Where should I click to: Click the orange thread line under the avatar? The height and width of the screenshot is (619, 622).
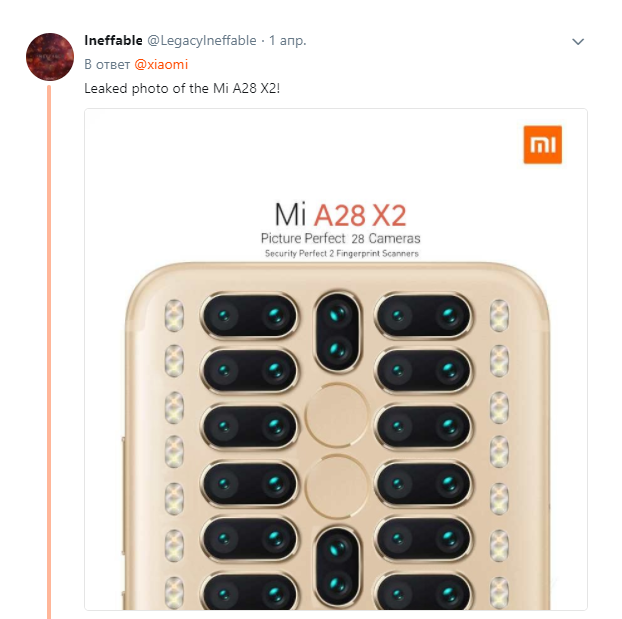pos(49,352)
